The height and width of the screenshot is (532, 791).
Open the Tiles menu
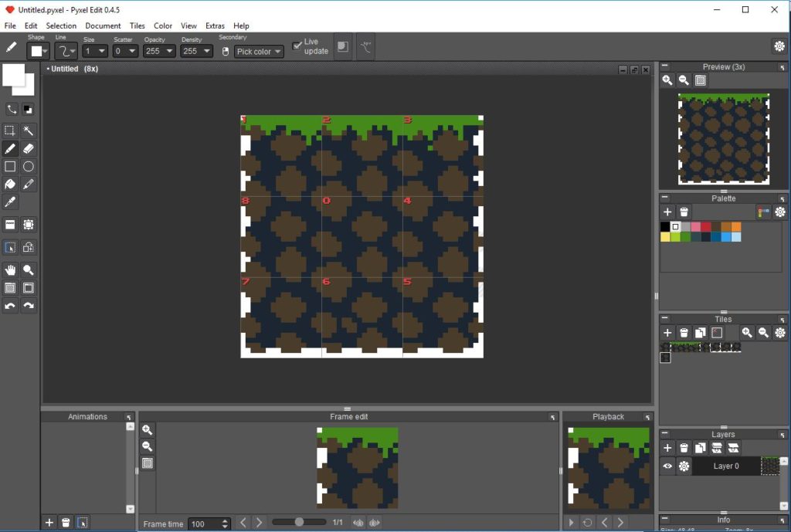click(x=137, y=25)
